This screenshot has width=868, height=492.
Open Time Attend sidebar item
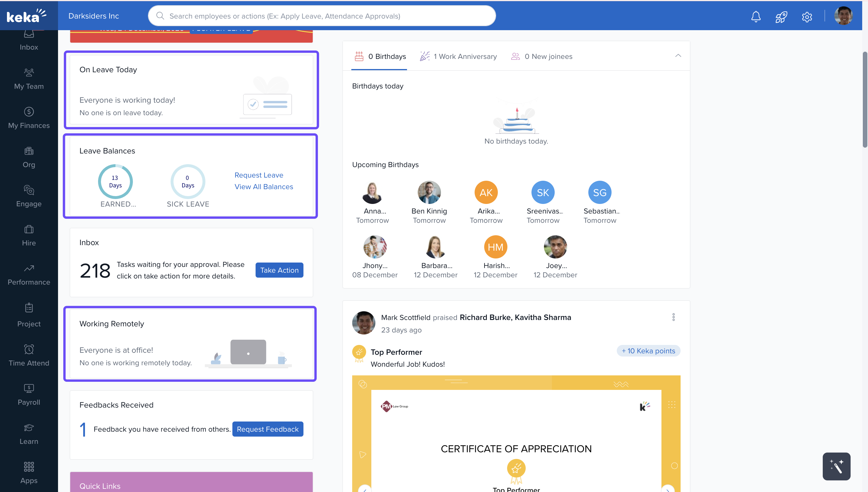point(29,355)
